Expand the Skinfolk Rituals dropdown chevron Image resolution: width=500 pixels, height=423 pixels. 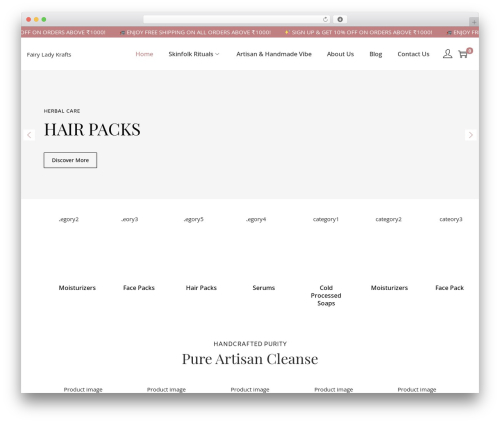(217, 54)
